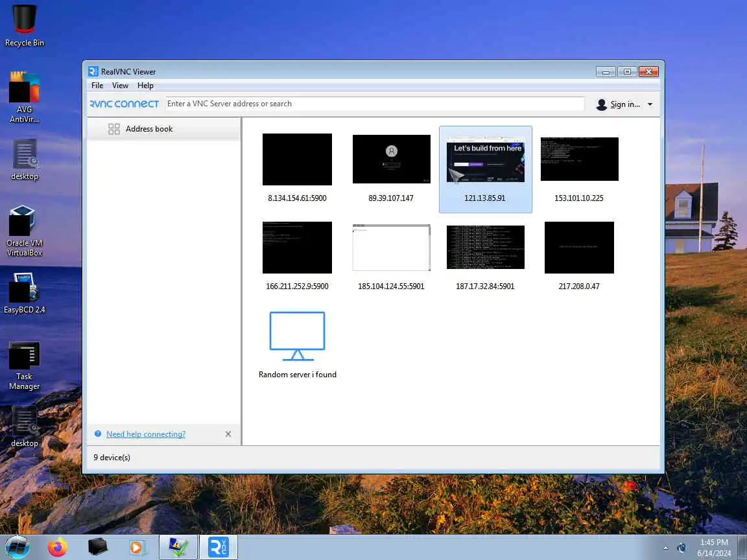Select the upper desktop file icon
747x560 pixels.
[24, 159]
